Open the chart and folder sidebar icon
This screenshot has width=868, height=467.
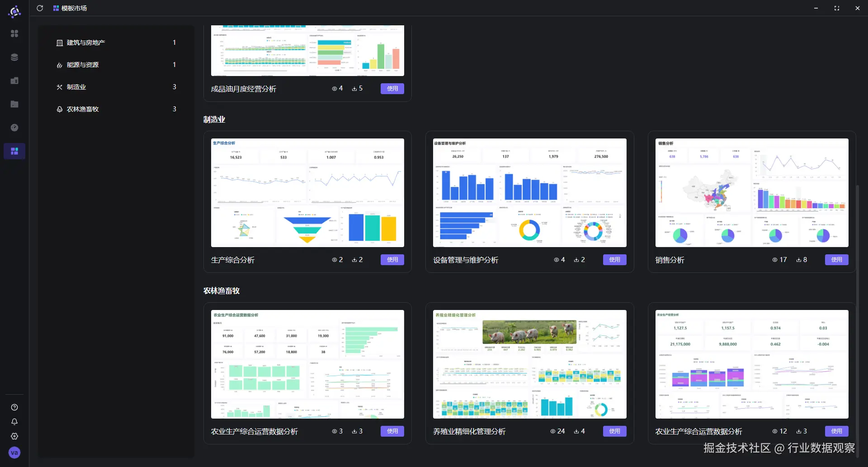14,81
